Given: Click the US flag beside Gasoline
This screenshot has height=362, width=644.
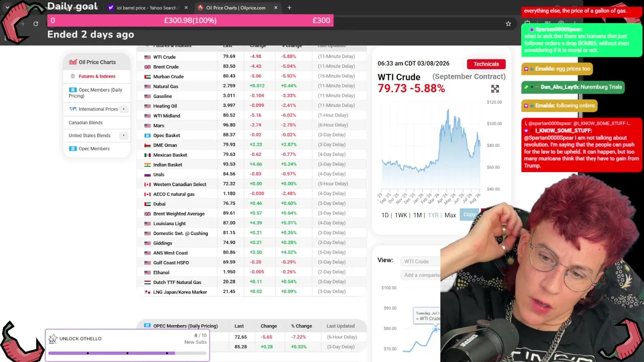Looking at the screenshot, I should point(147,96).
